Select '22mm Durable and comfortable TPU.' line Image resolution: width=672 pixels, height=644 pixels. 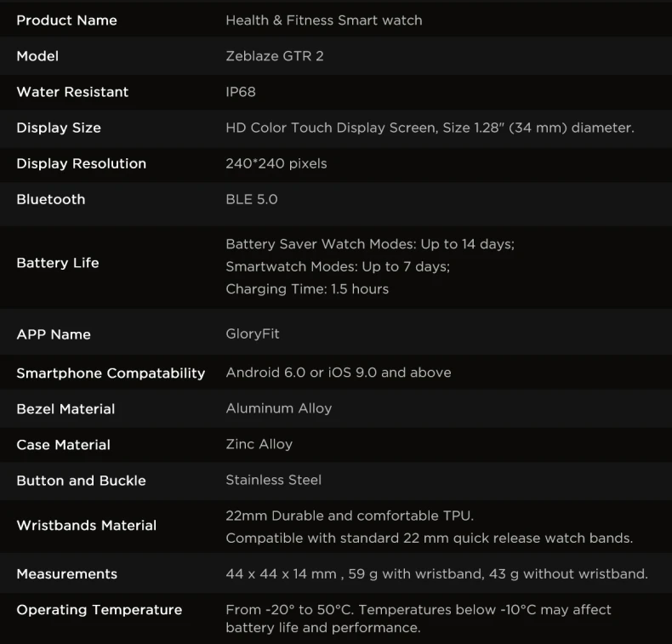350,516
